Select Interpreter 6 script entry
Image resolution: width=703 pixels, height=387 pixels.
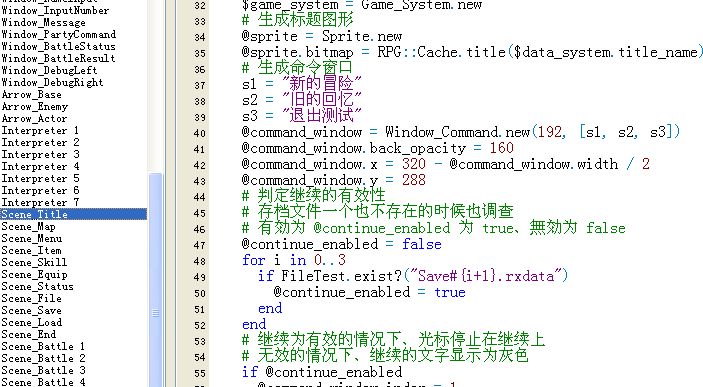pyautogui.click(x=40, y=191)
